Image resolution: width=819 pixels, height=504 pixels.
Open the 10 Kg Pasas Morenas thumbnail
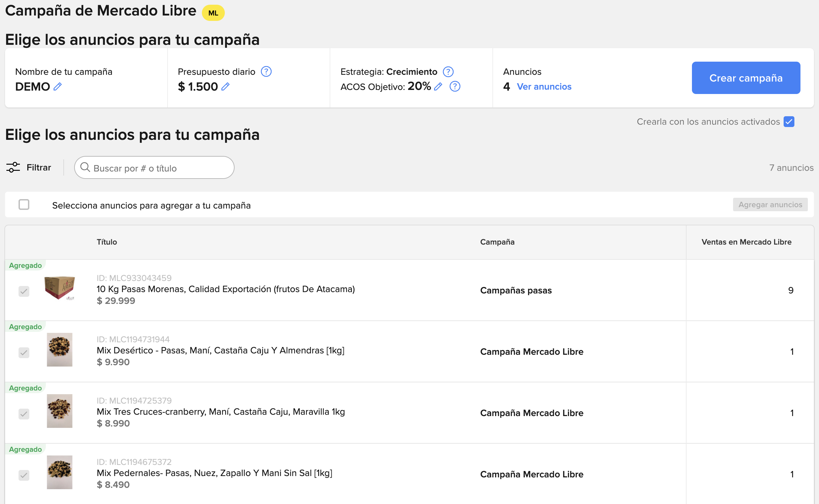pyautogui.click(x=60, y=288)
